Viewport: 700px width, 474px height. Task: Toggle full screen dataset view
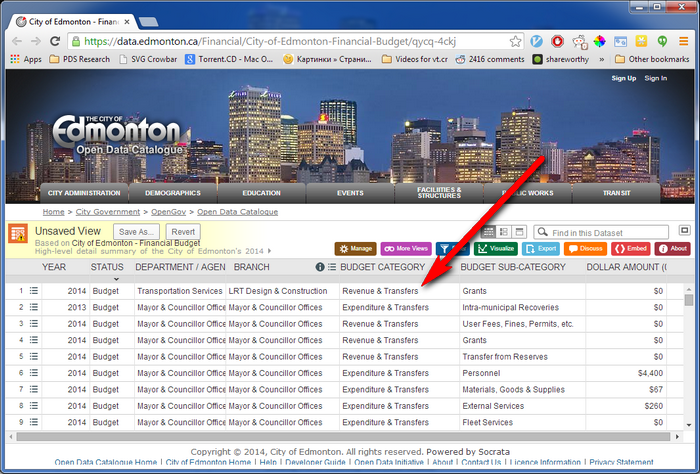click(x=685, y=231)
